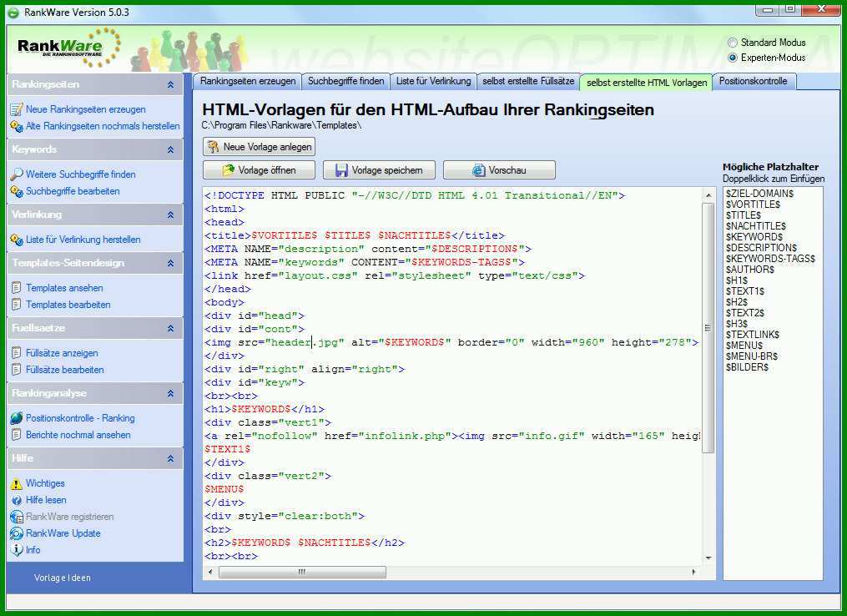Screen dimensions: 847x616
Task: Click the Liste für Verlinkung herstellen icon
Action: point(17,240)
